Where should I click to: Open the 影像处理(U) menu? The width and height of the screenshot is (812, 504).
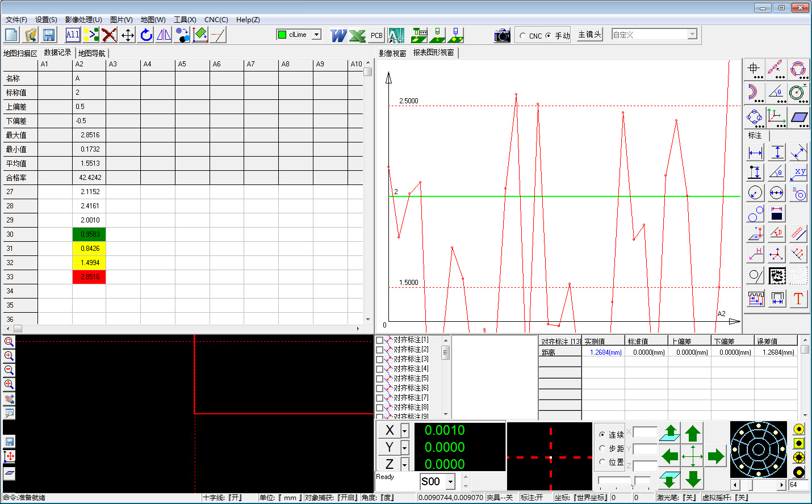[83, 19]
